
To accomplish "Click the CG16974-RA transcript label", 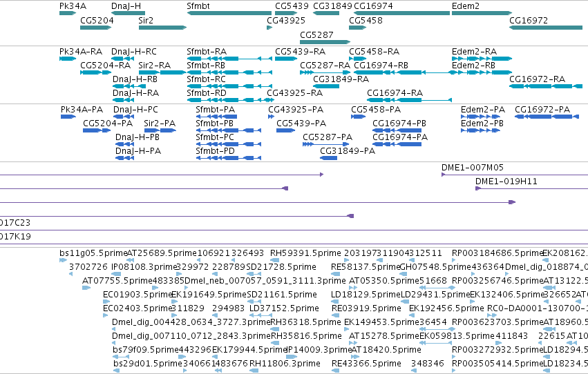I will point(395,93).
